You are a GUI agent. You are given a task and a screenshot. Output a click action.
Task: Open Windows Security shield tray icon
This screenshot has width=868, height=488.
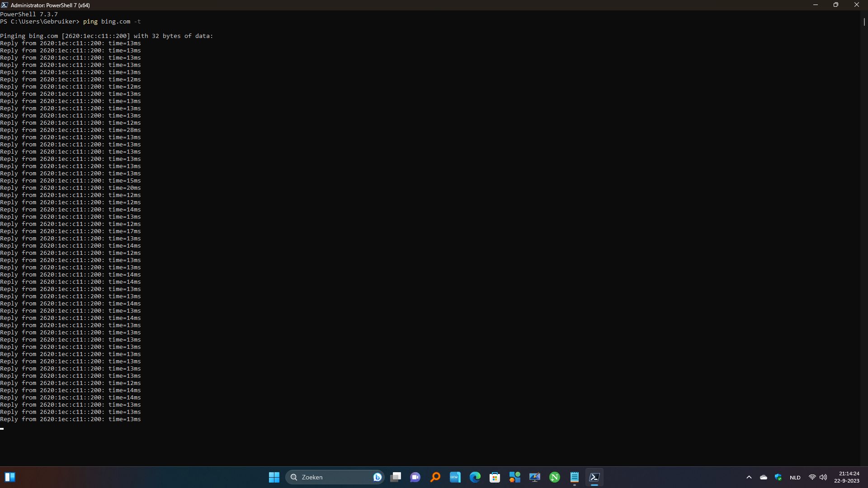[x=778, y=477]
